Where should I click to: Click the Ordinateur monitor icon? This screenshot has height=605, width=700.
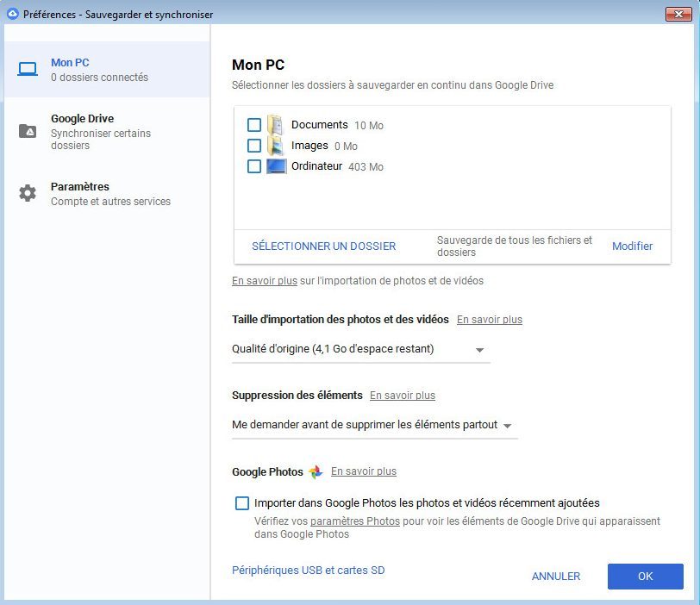pyautogui.click(x=277, y=166)
